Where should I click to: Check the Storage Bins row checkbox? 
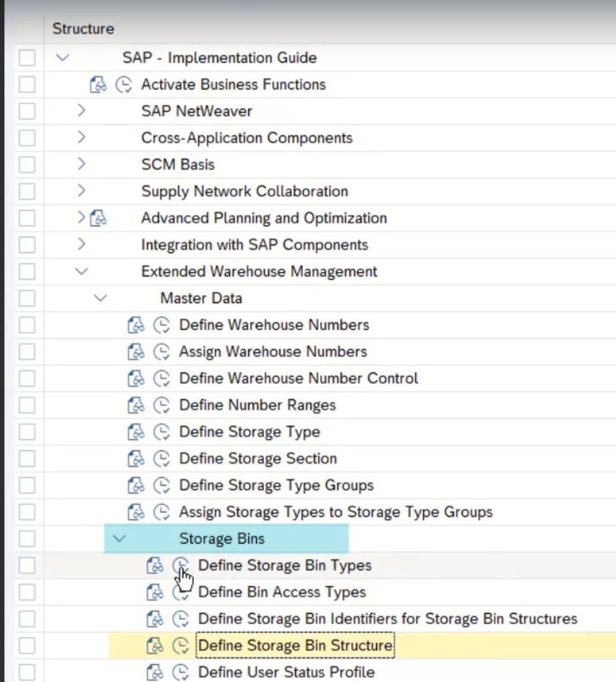[27, 539]
